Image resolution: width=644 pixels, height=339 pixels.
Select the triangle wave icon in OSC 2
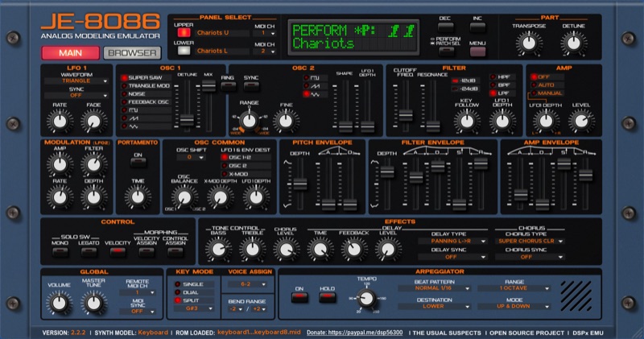316,94
